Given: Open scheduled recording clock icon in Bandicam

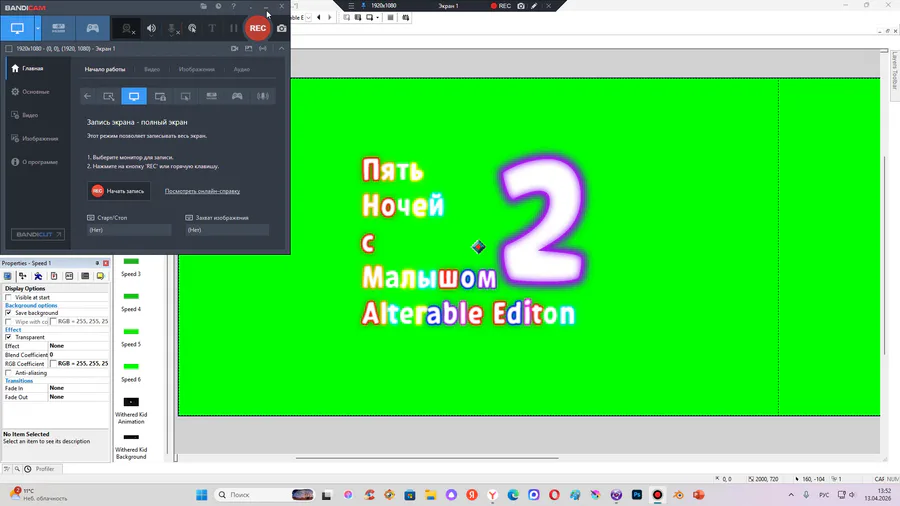Looking at the screenshot, I should [219, 6].
